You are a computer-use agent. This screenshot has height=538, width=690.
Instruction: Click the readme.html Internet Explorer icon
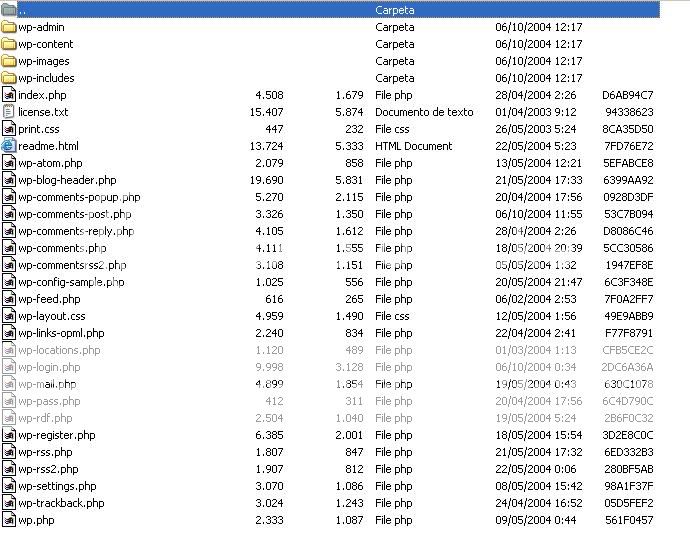tap(8, 146)
